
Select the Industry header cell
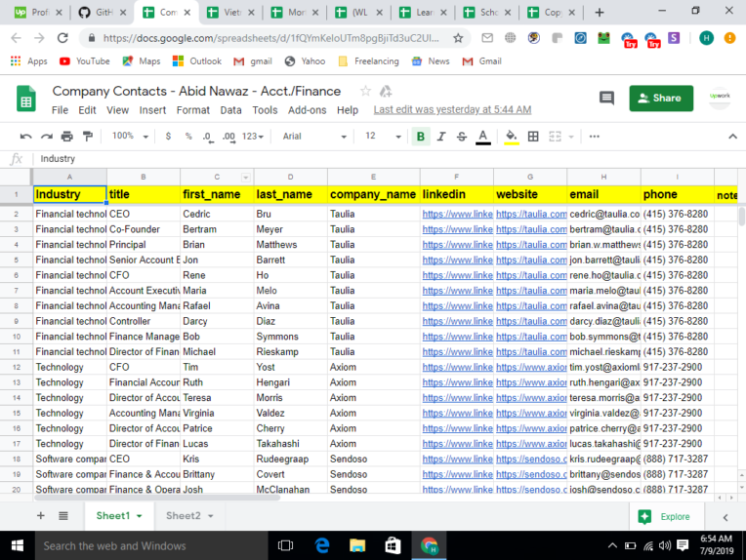[x=70, y=194]
